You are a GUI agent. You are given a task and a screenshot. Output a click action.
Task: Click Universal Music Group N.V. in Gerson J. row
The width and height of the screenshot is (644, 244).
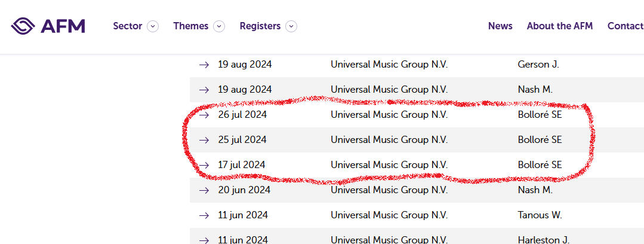point(389,65)
